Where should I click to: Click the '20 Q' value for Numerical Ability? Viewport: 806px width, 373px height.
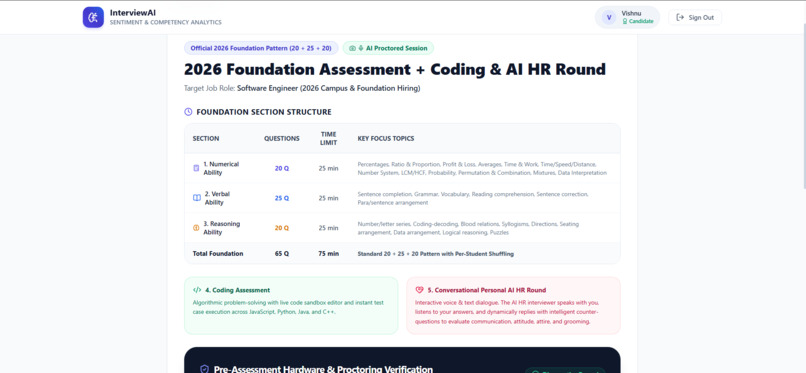[282, 168]
